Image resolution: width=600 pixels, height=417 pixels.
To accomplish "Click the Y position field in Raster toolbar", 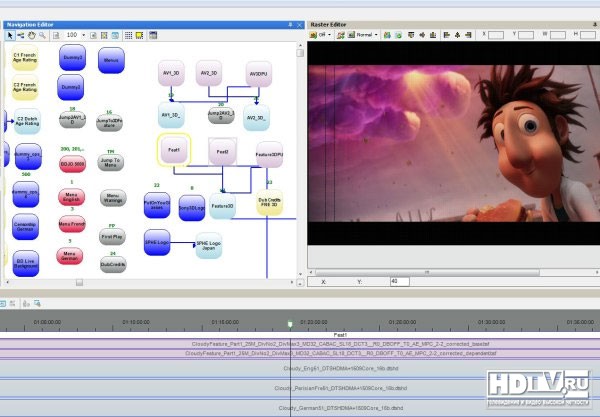I will pos(526,35).
